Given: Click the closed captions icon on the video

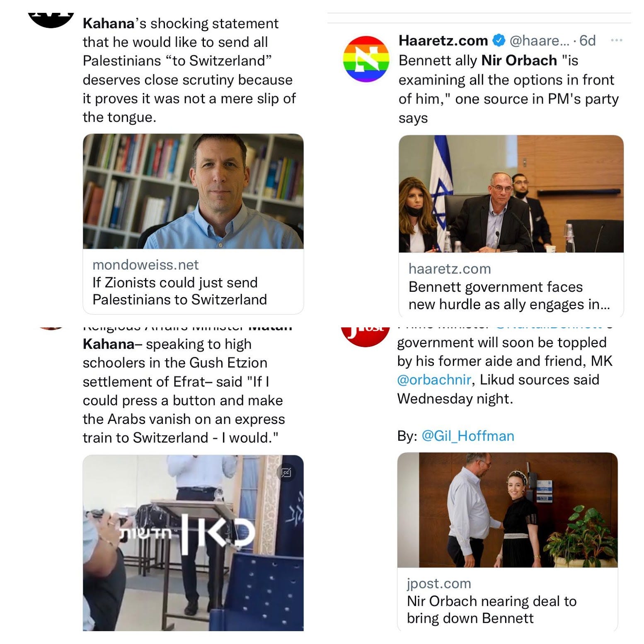Looking at the screenshot, I should 286,472.
